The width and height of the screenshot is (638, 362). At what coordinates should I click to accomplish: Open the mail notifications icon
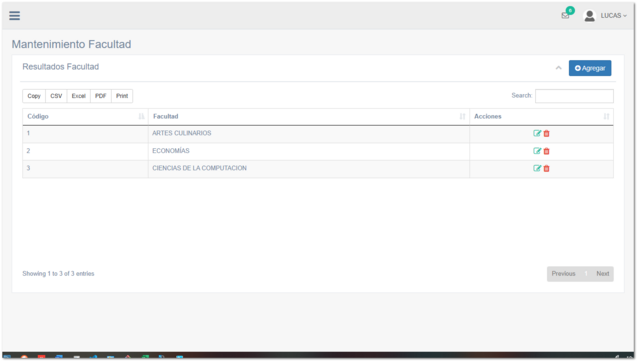[x=565, y=15]
